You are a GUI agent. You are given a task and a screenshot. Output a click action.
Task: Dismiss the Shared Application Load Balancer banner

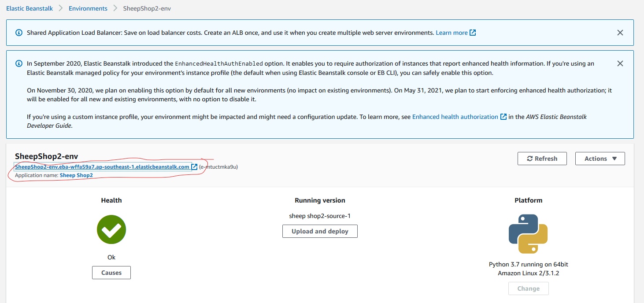click(620, 33)
